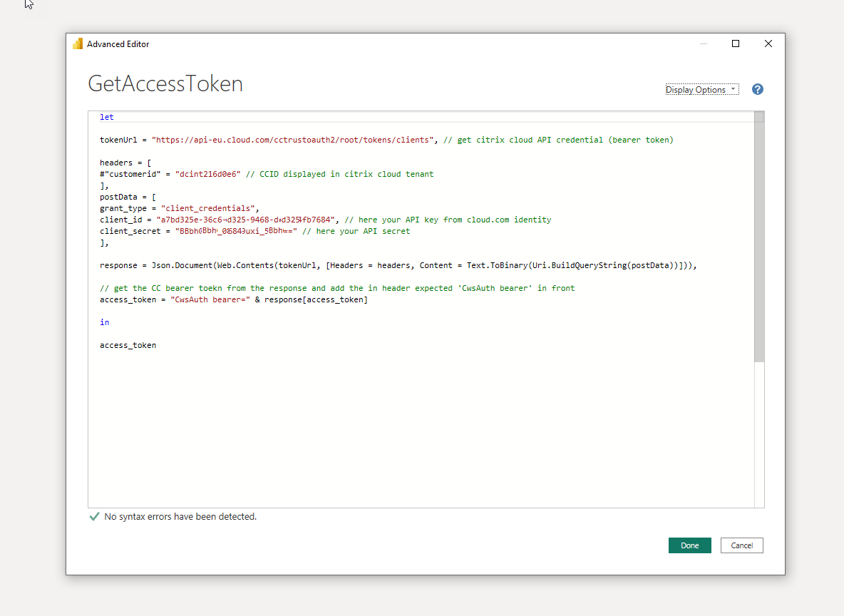Click the "CwsAuth bearer=" string

pos(210,299)
